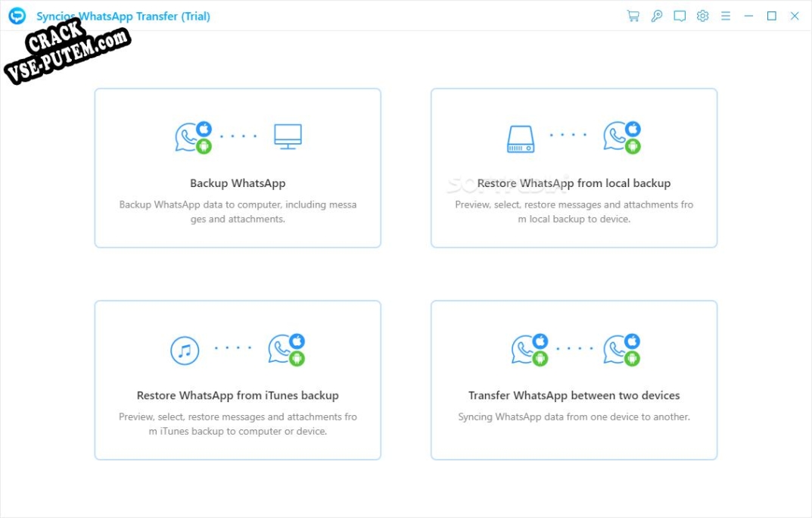The height and width of the screenshot is (518, 812).
Task: Click WhatsApp phone icon in Backup WhatsApp card
Action: click(193, 137)
